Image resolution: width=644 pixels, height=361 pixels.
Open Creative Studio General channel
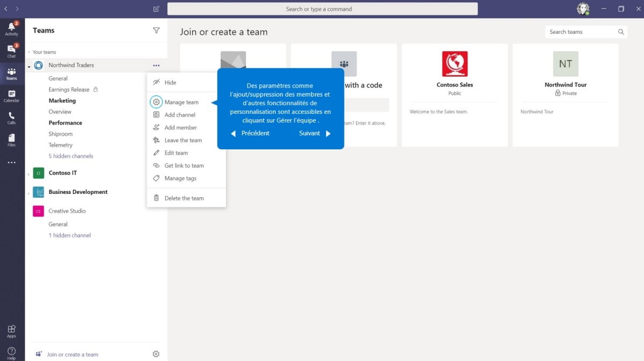58,225
